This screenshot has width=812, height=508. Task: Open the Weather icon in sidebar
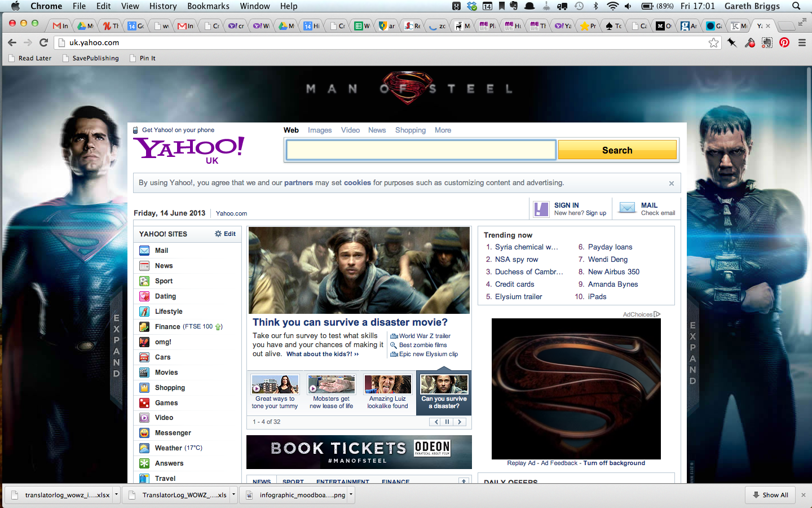(x=144, y=448)
